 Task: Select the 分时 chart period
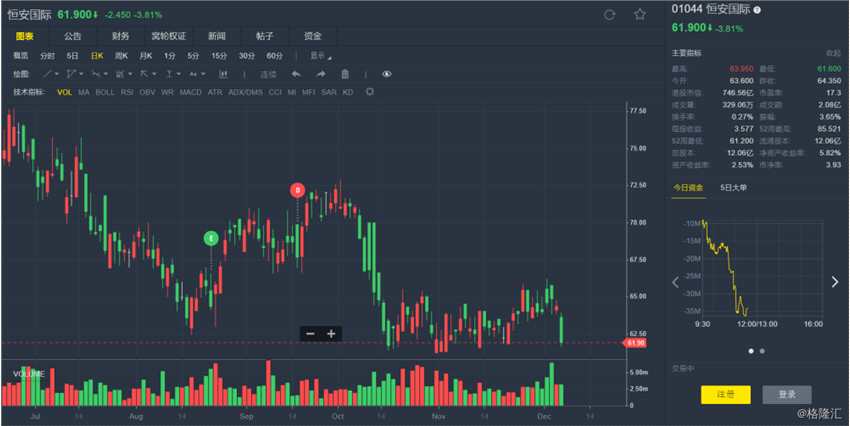click(x=48, y=56)
